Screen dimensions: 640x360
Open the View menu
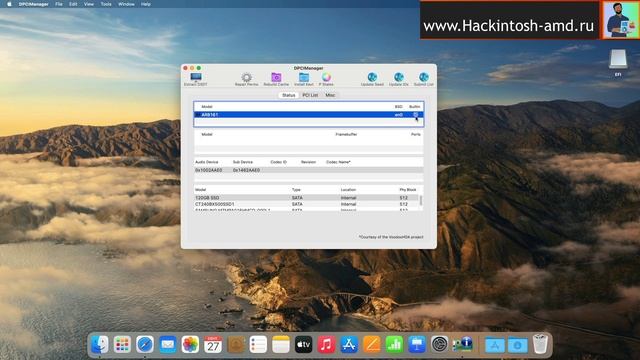coord(89,4)
